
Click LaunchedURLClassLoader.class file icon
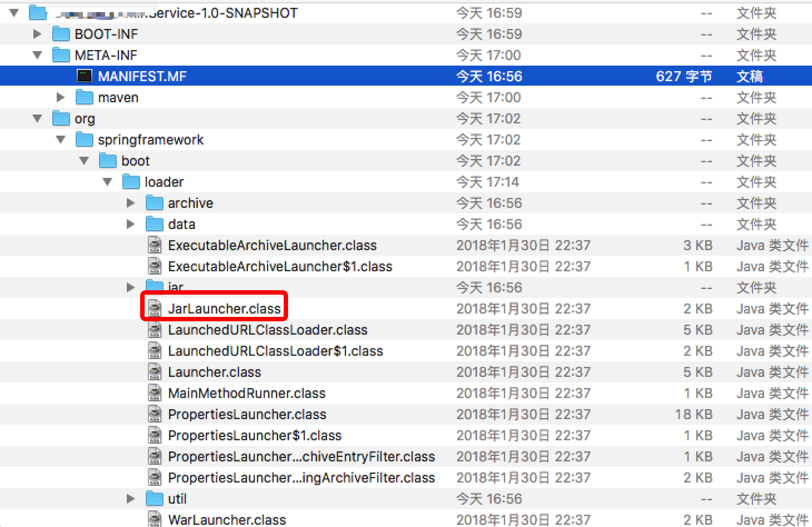click(x=155, y=330)
